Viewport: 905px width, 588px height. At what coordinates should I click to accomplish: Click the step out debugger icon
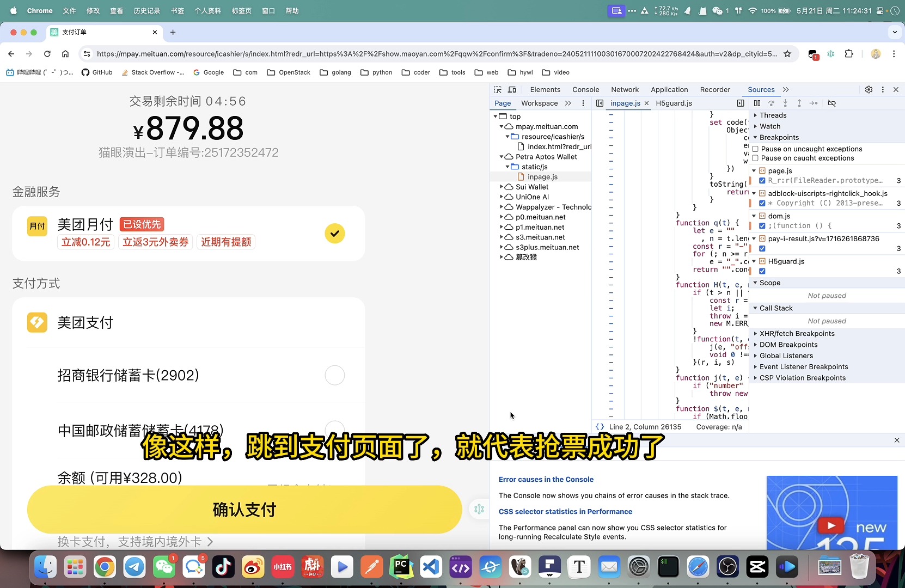tap(799, 103)
